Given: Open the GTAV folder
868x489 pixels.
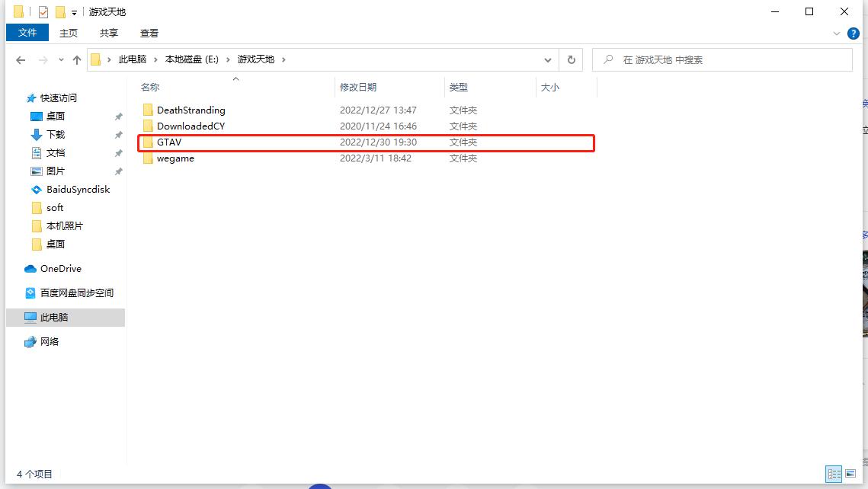Looking at the screenshot, I should point(169,142).
